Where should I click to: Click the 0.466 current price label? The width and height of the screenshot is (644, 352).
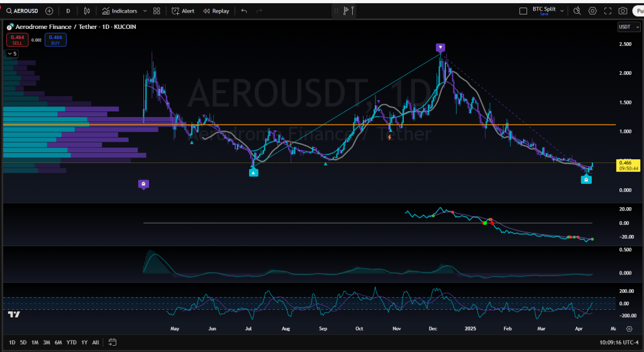628,166
